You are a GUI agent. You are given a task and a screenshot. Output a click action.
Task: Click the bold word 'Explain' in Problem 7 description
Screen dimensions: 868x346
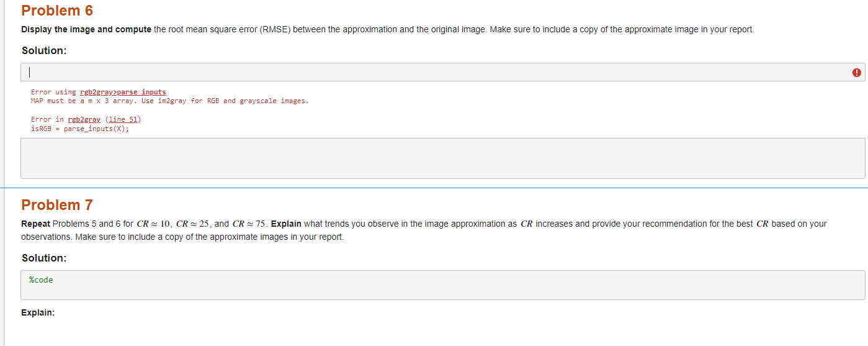(287, 224)
